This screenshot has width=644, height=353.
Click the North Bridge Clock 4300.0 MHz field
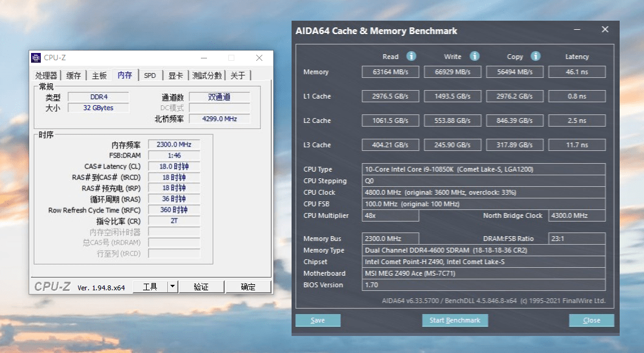coord(577,215)
